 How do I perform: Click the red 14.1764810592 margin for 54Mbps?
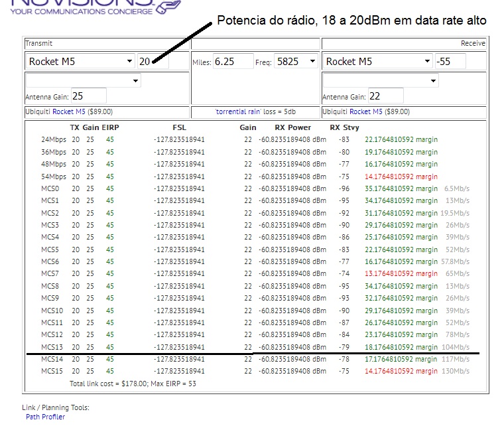(x=401, y=177)
